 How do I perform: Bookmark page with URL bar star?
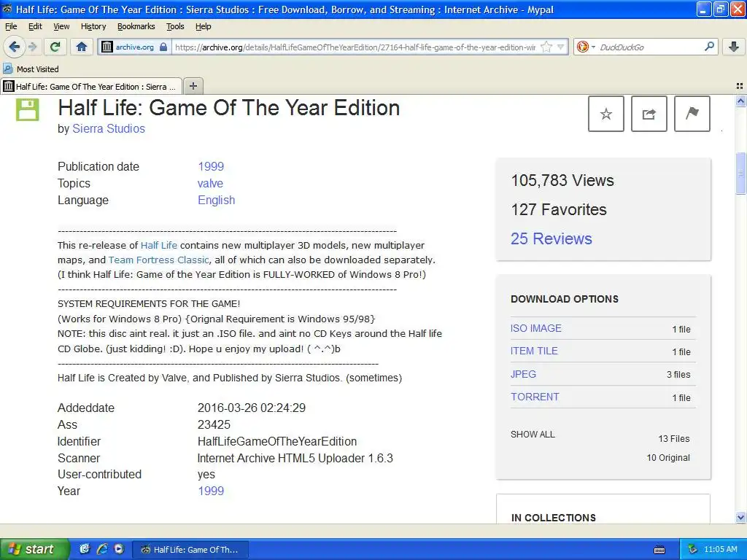pos(546,47)
